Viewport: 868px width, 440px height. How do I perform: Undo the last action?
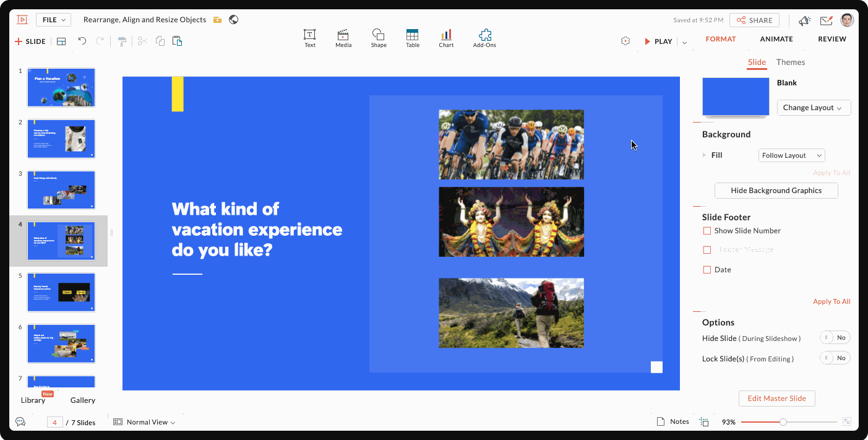82,41
